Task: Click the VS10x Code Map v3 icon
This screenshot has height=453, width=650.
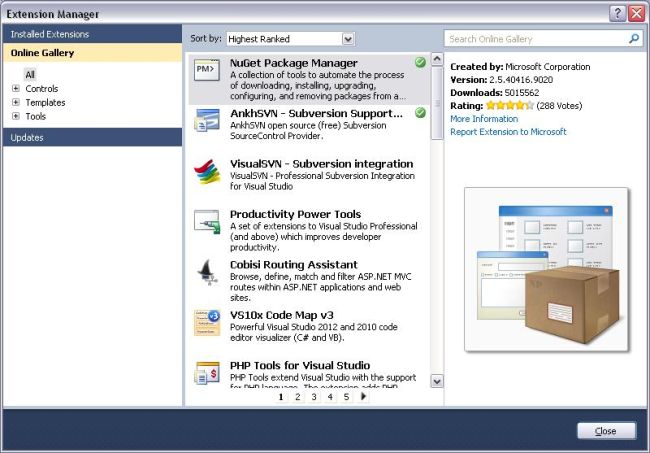Action: pos(207,322)
